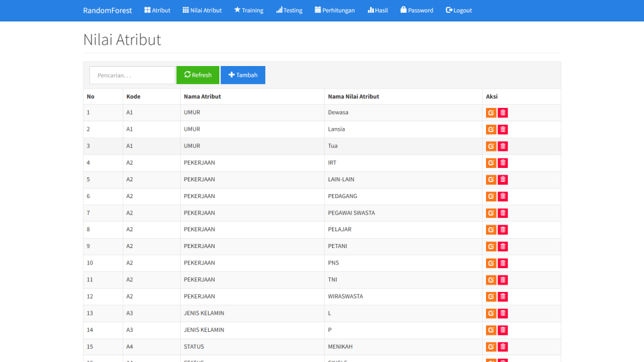Focus the Pencarian search input field
Viewport: 644px width, 362px height.
coord(132,75)
